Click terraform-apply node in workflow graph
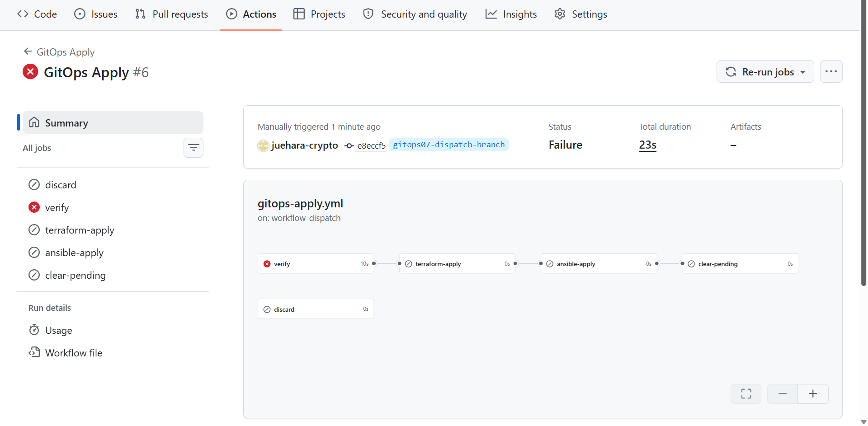 coord(457,263)
